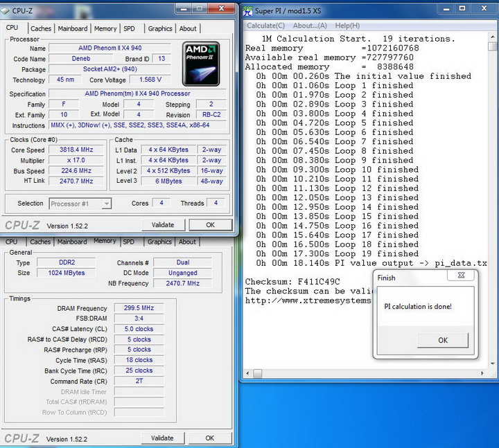Click the Level 3 cache value 6 MBytes

click(x=168, y=181)
